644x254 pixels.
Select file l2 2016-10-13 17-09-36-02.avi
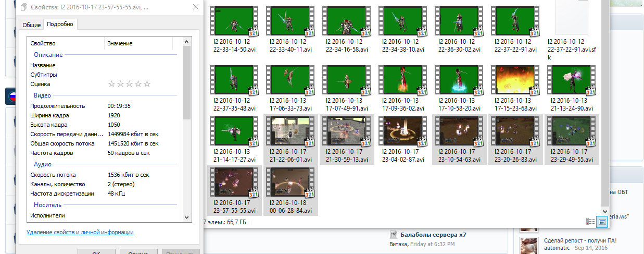[x=402, y=80]
